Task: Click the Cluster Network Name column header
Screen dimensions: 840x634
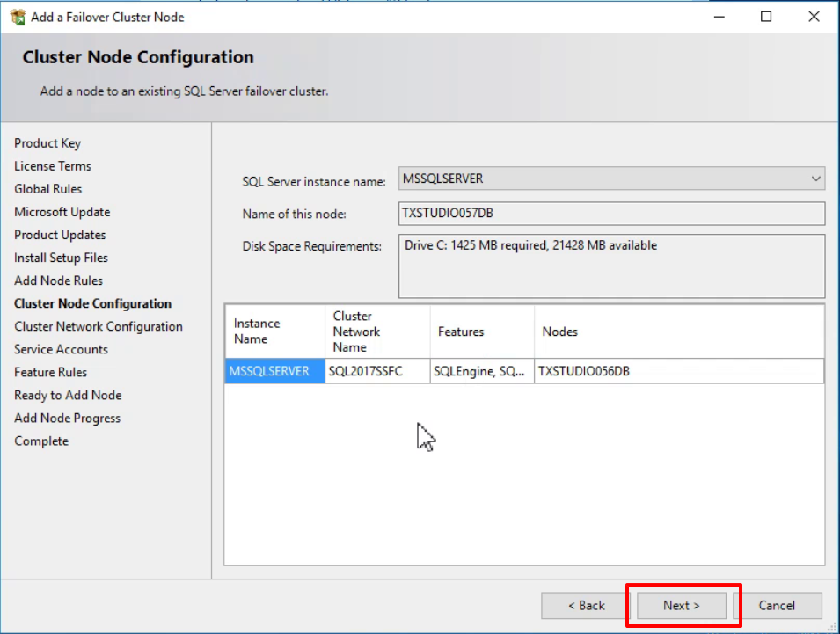Action: [377, 332]
